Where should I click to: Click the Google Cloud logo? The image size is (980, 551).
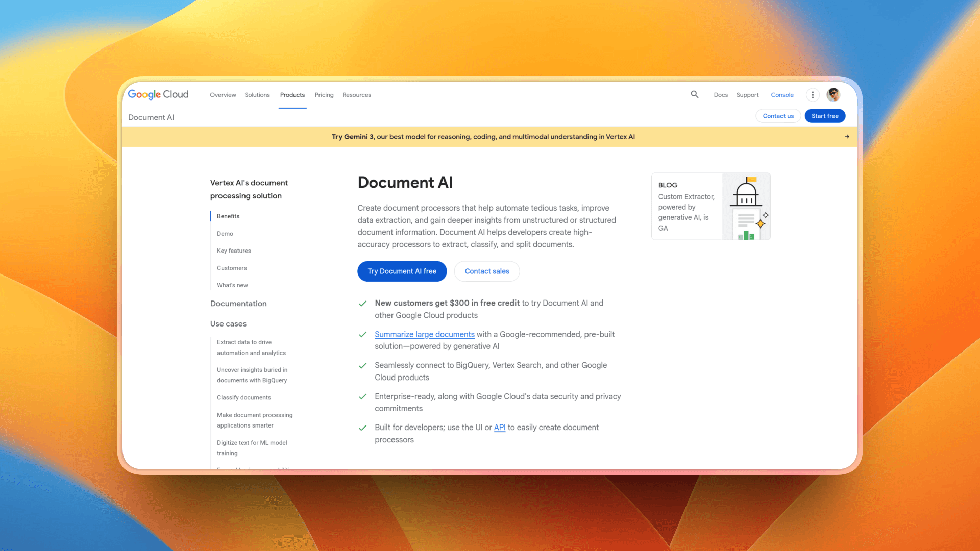(158, 94)
